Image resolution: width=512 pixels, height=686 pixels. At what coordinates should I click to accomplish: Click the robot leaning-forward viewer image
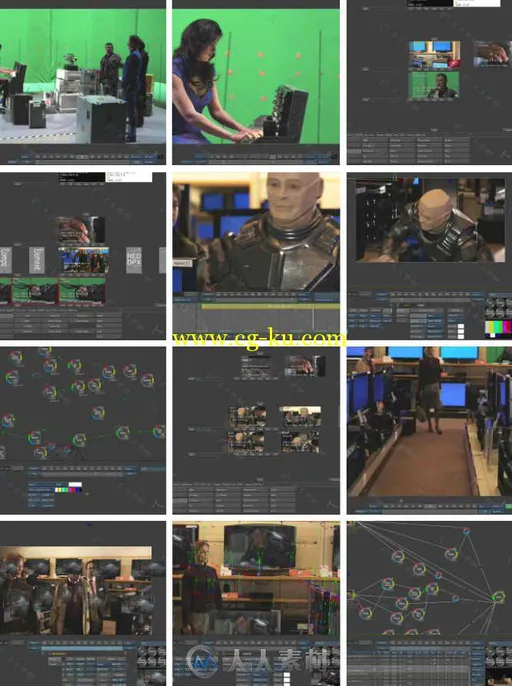point(430,220)
